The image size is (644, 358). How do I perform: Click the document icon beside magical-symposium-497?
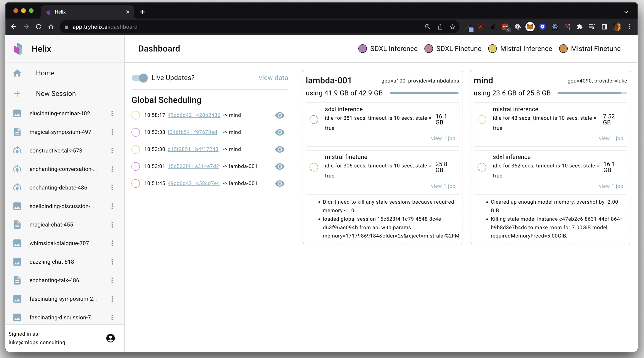click(x=17, y=132)
